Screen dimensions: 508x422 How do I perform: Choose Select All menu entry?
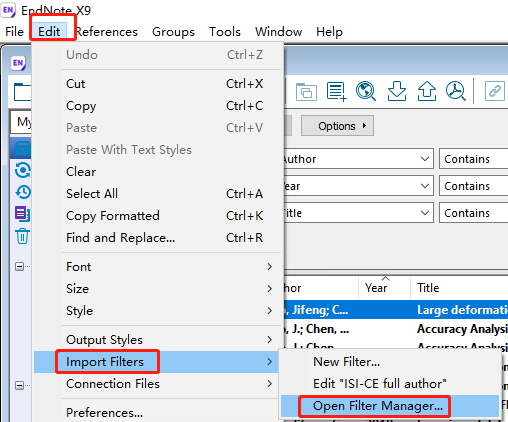click(157, 194)
